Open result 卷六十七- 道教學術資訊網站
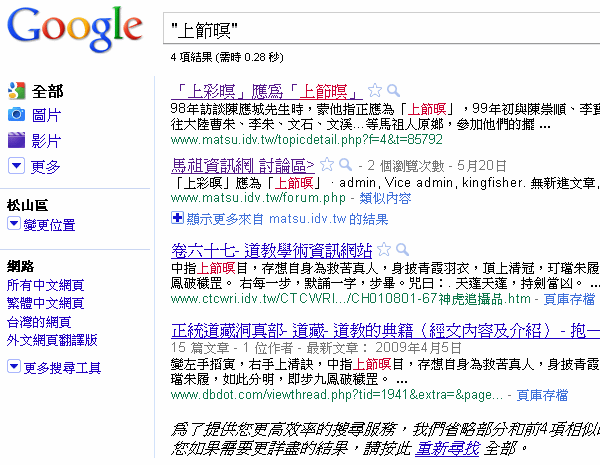 272,251
